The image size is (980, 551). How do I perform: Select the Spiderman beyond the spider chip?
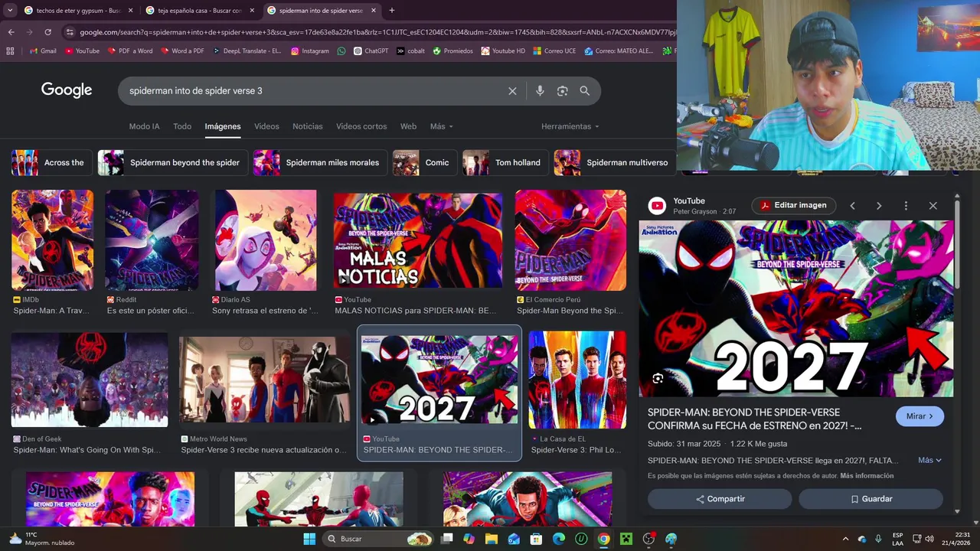172,162
